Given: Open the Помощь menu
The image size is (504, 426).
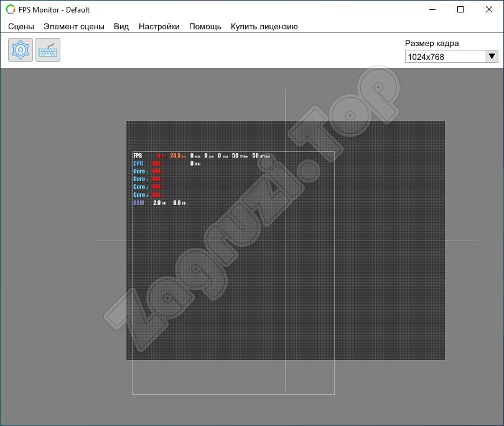Looking at the screenshot, I should [x=205, y=26].
